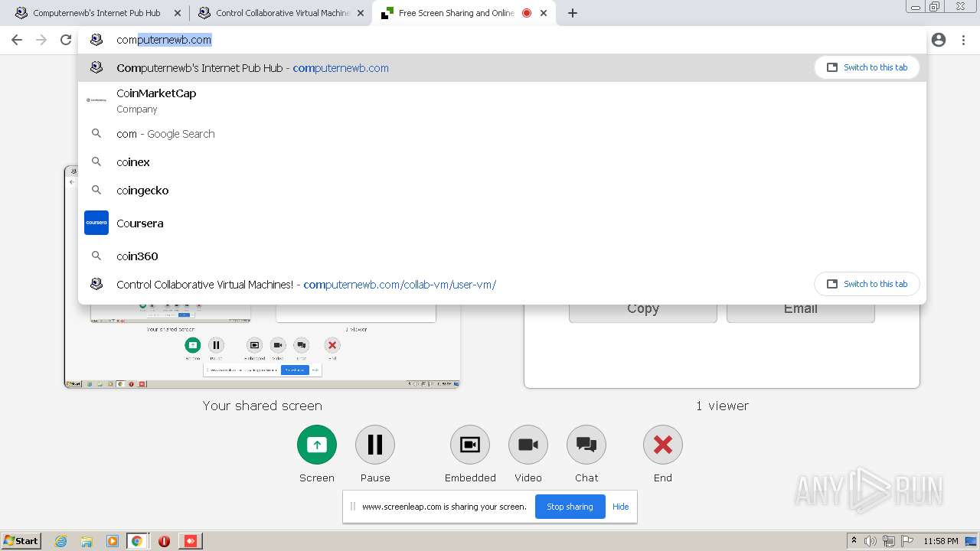This screenshot has width=980, height=551.
Task: Open the Windows Start menu
Action: coord(21,540)
